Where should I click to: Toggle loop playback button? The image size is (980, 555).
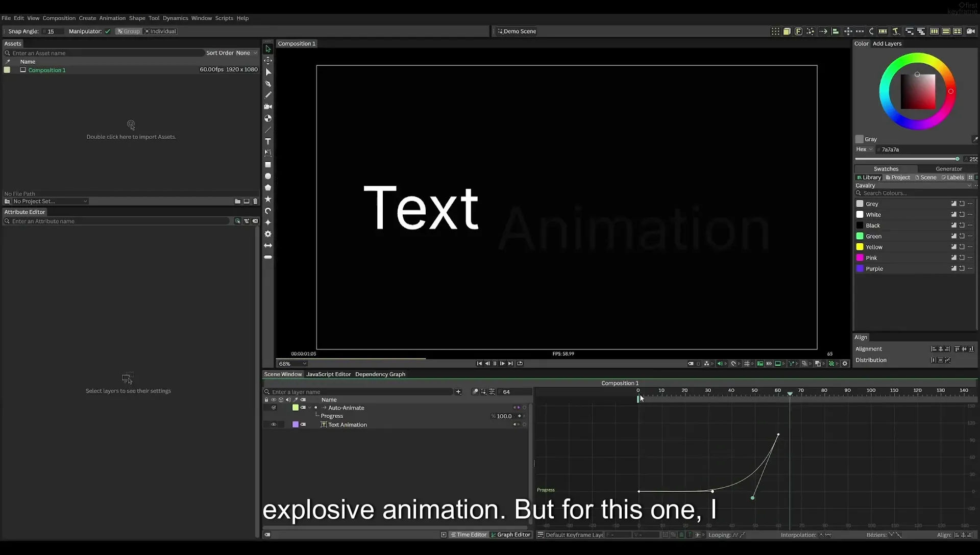coord(520,364)
